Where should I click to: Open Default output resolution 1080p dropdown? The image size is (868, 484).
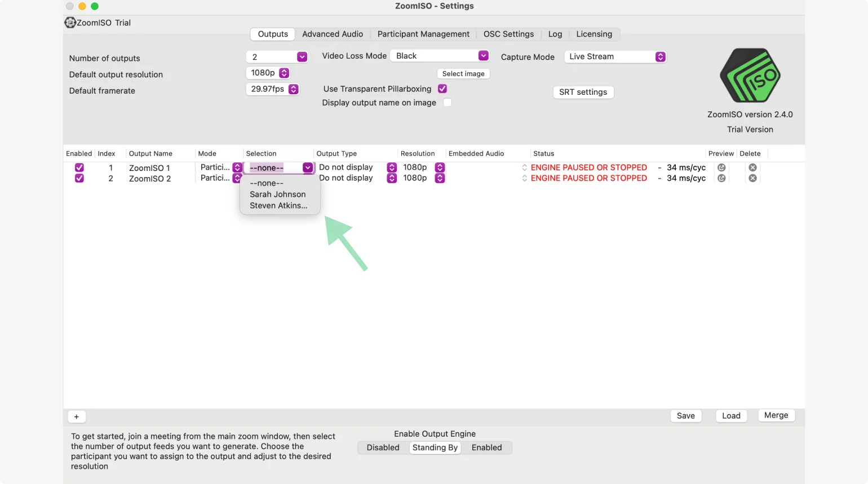click(268, 73)
